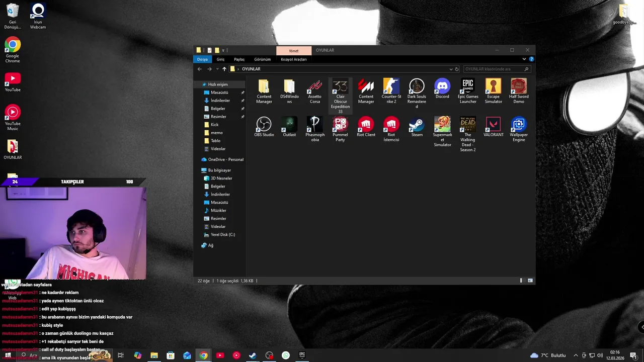This screenshot has width=644, height=362.
Task: Select Yerel Disk (C:) in navigation pane
Action: 219,235
